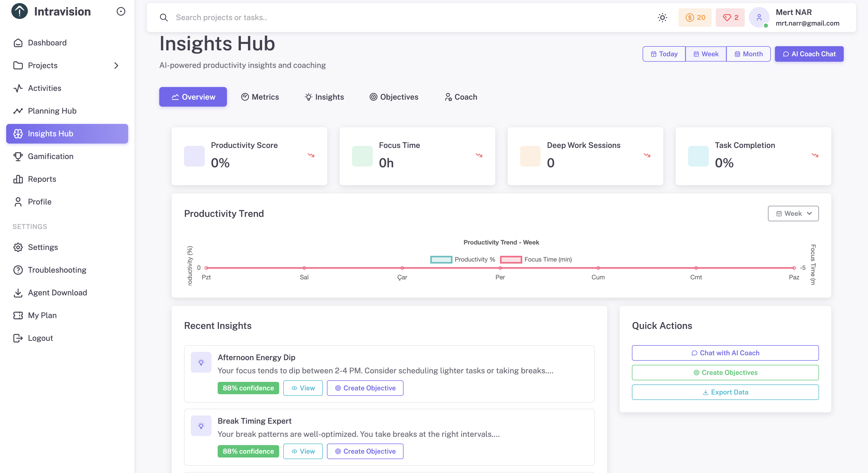868x473 pixels.
Task: Open the coins balance badge
Action: [695, 18]
